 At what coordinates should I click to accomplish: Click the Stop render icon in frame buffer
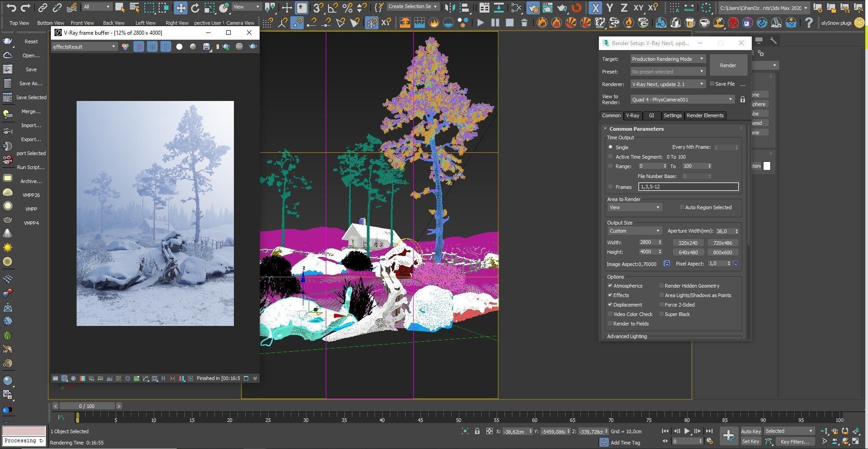click(x=239, y=46)
